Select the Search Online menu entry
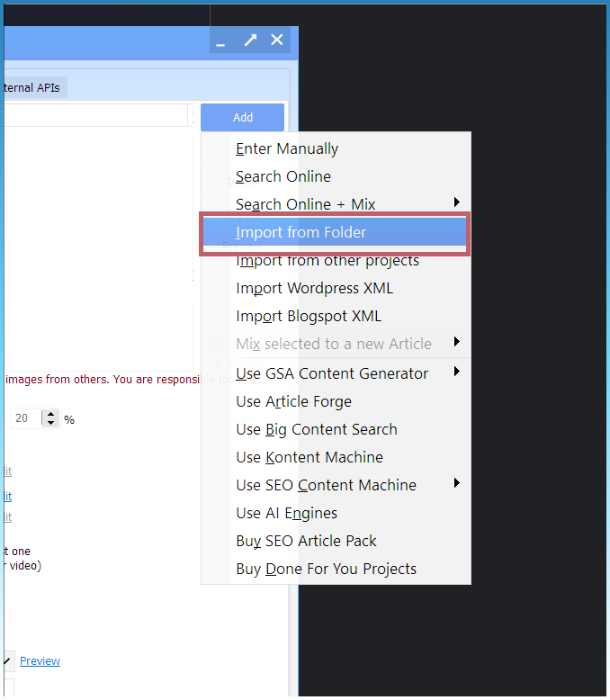This screenshot has height=700, width=610. coord(283,177)
